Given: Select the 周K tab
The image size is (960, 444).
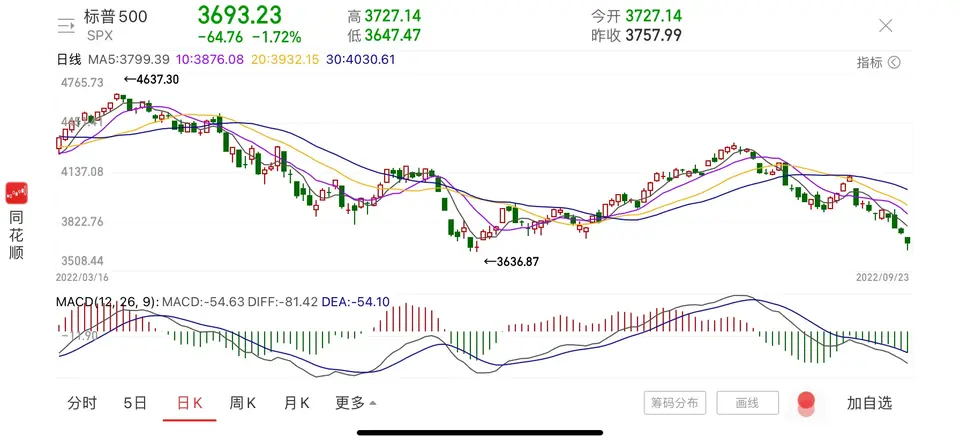Looking at the screenshot, I should 243,403.
